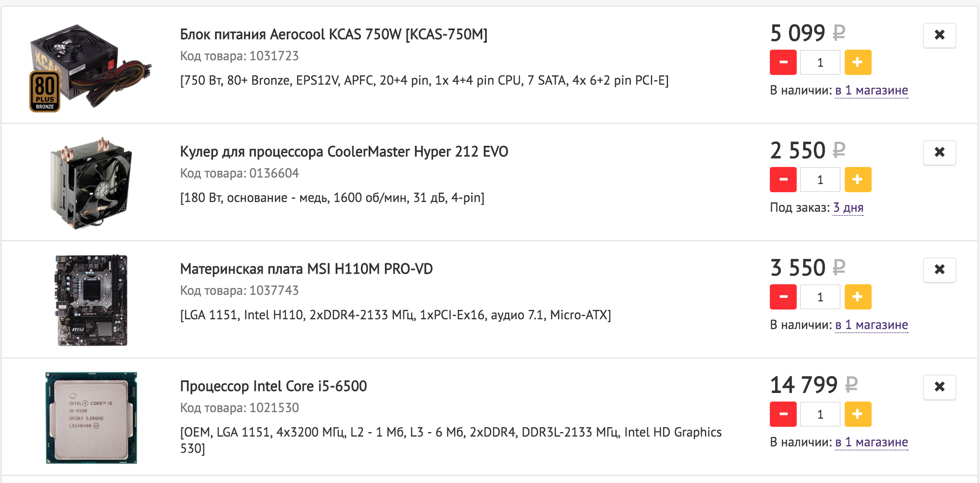Decrease quantity of CoolerMaster cooler

(783, 180)
